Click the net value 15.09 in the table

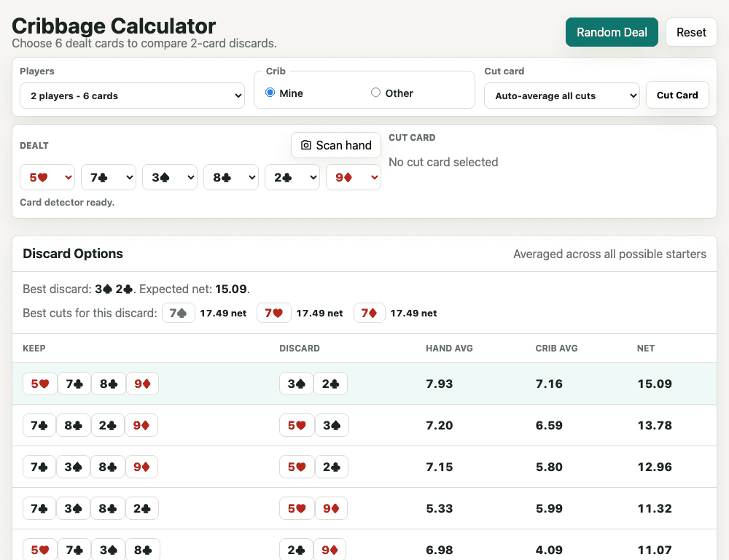[655, 384]
